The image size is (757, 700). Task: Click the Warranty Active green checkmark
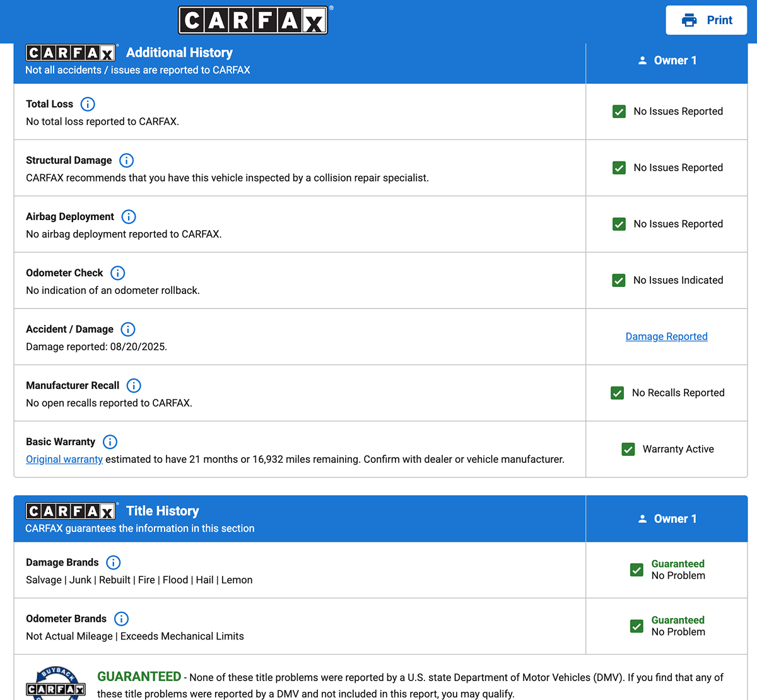(x=628, y=449)
